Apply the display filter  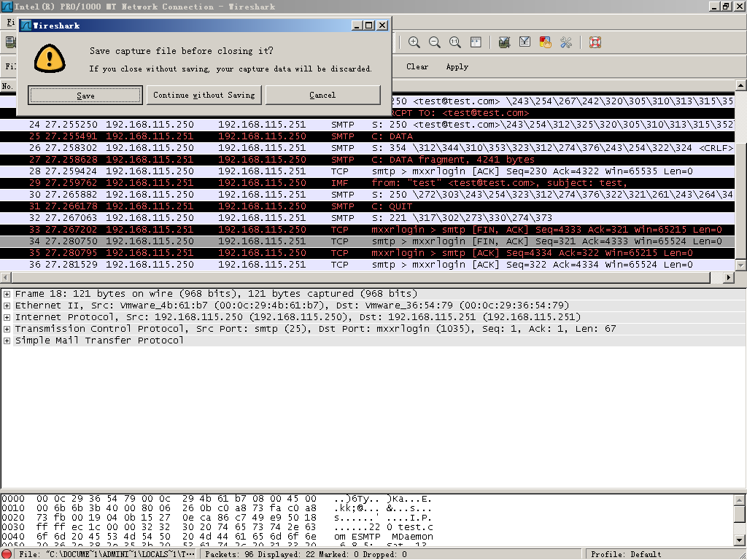[x=457, y=66]
